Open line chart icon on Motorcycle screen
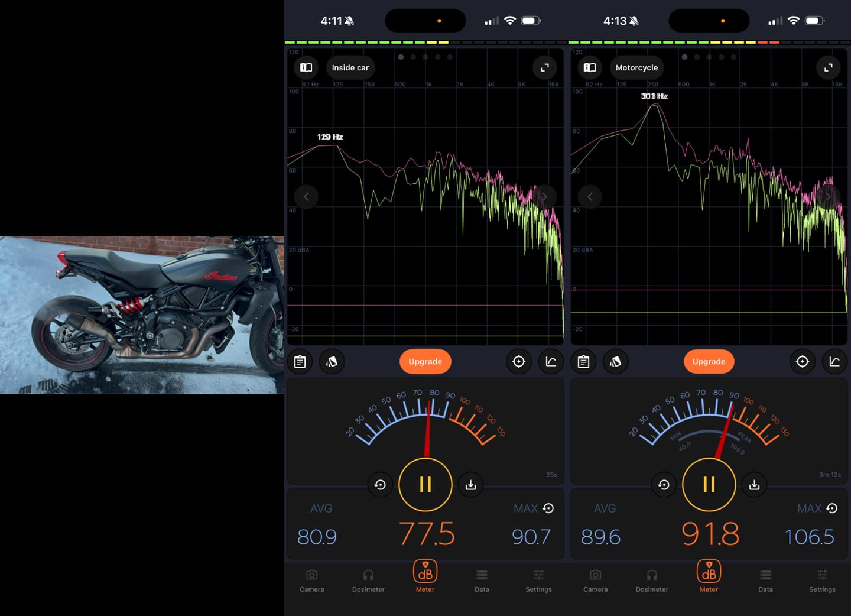851x616 pixels. coord(834,361)
